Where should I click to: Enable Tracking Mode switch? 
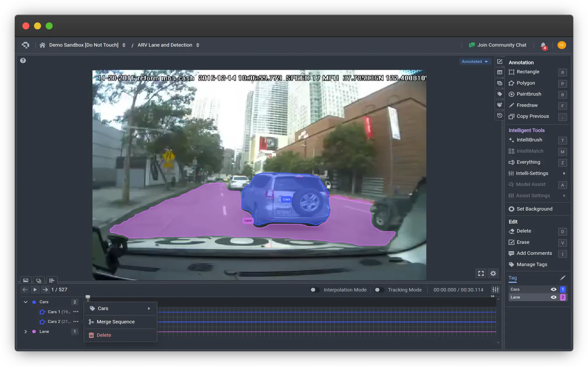[379, 290]
